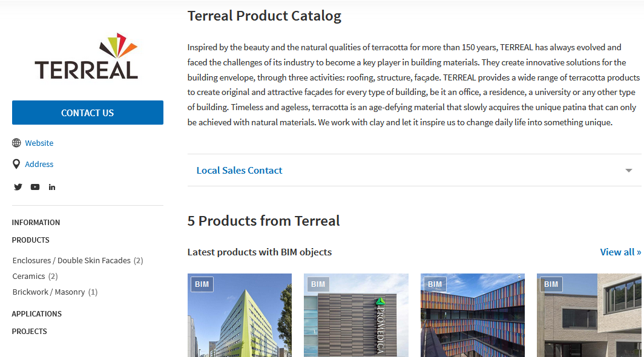
Task: Click the 'Terreal Product Catalog' title
Action: (x=264, y=16)
